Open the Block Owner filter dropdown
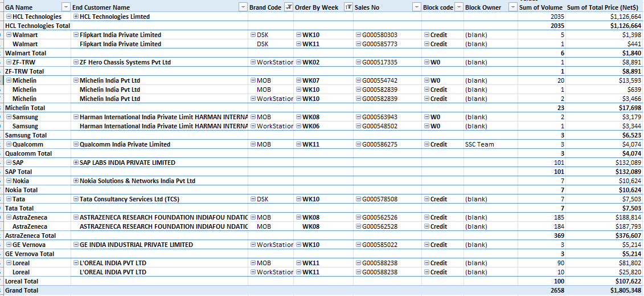This screenshot has height=296, width=644. pos(512,7)
